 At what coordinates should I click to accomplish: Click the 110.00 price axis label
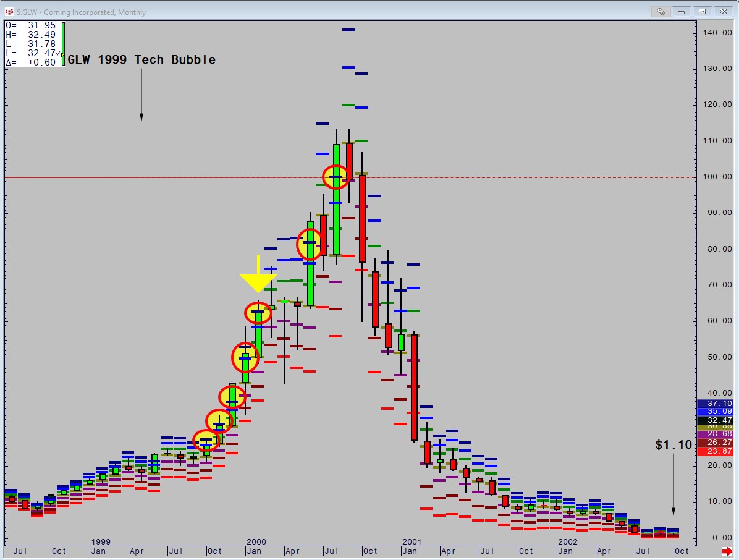(x=717, y=140)
